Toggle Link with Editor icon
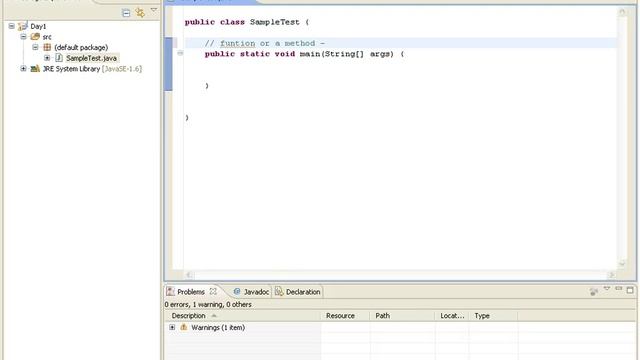 coord(140,13)
